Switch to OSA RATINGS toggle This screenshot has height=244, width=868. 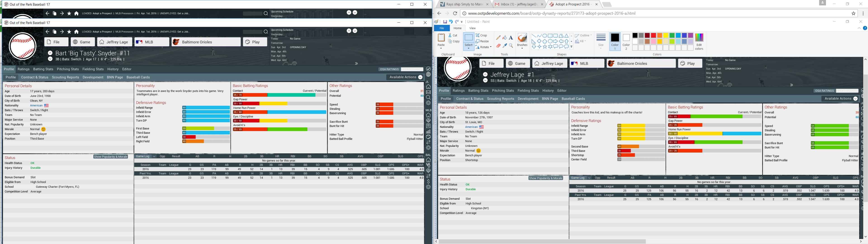(x=389, y=69)
